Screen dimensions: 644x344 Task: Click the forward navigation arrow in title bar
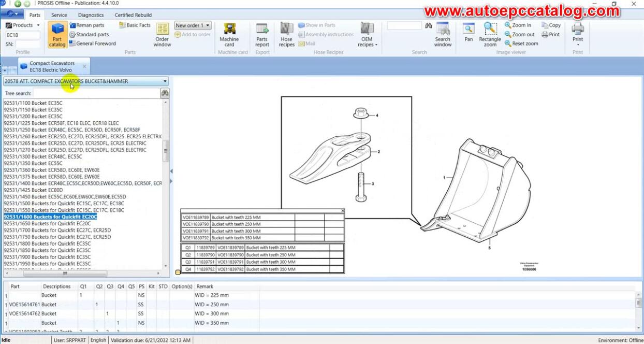click(27, 4)
